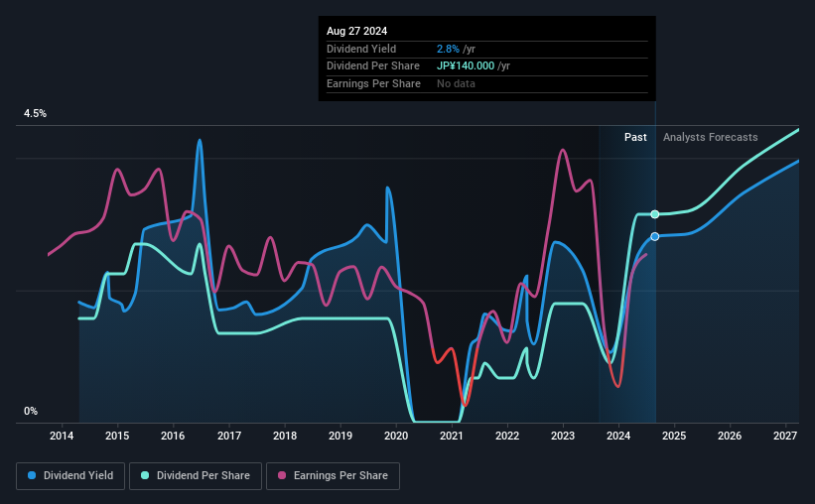Click the 4.5% y-axis label

(35, 113)
